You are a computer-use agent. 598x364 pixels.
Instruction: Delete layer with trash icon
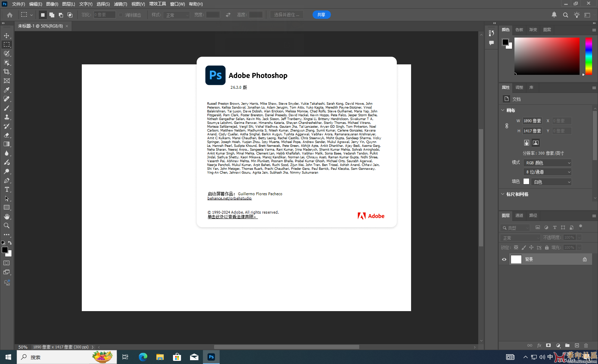(x=586, y=346)
